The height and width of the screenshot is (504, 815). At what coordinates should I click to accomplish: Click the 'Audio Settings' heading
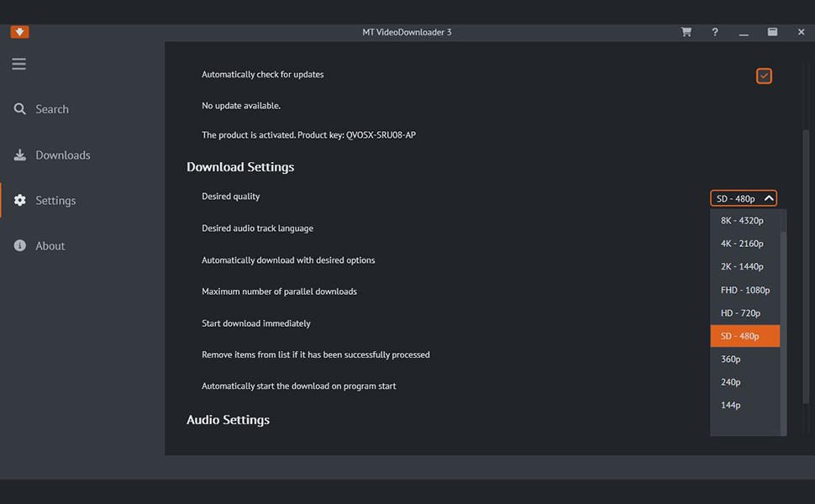(x=228, y=419)
